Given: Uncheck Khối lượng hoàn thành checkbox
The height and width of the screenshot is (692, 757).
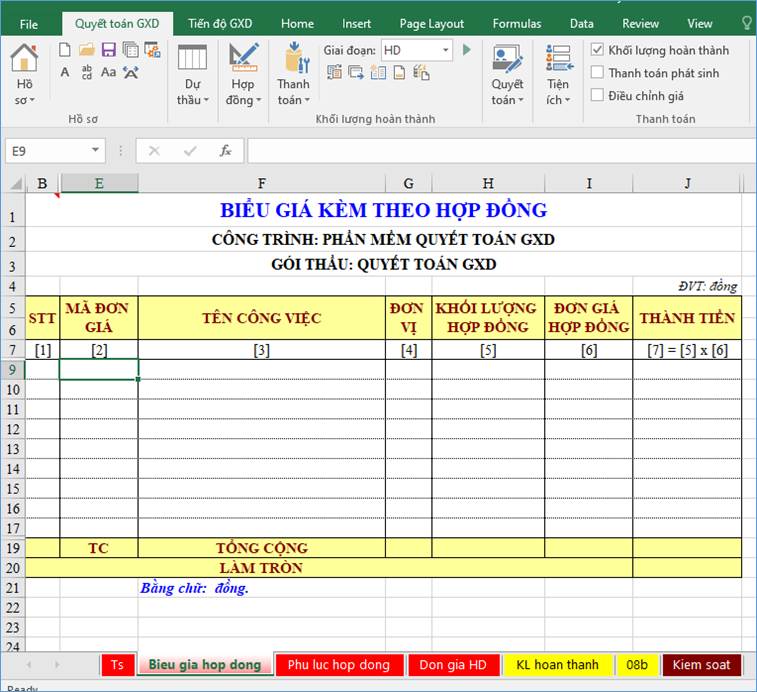Looking at the screenshot, I should pos(598,50).
